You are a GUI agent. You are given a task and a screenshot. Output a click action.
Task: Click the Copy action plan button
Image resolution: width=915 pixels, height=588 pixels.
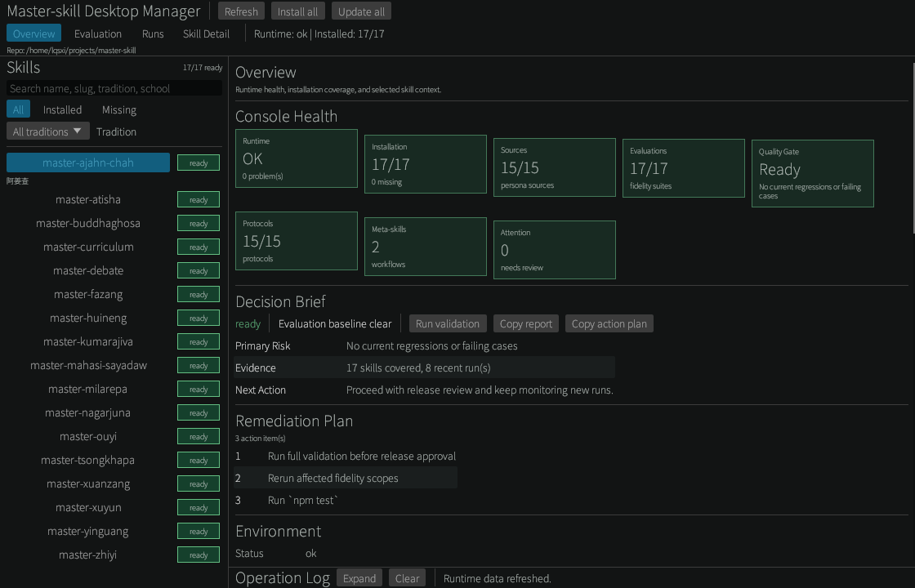click(609, 323)
